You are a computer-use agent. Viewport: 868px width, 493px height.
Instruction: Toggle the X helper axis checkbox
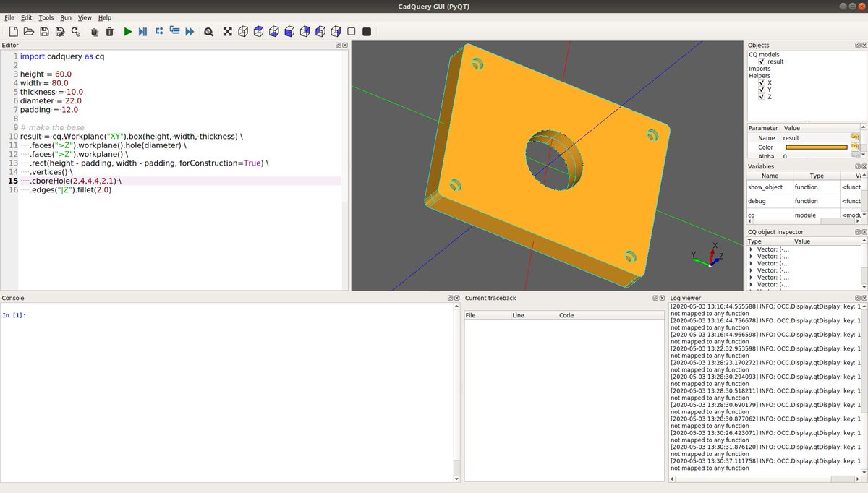point(762,82)
